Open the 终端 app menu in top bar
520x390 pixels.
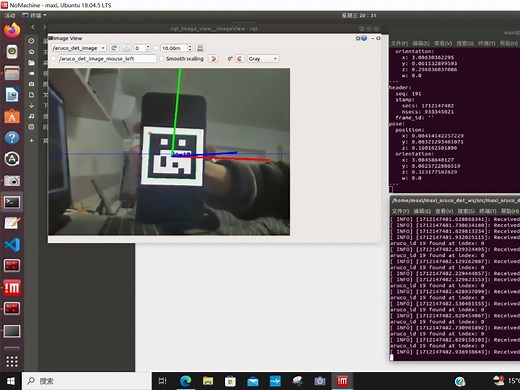pyautogui.click(x=34, y=15)
